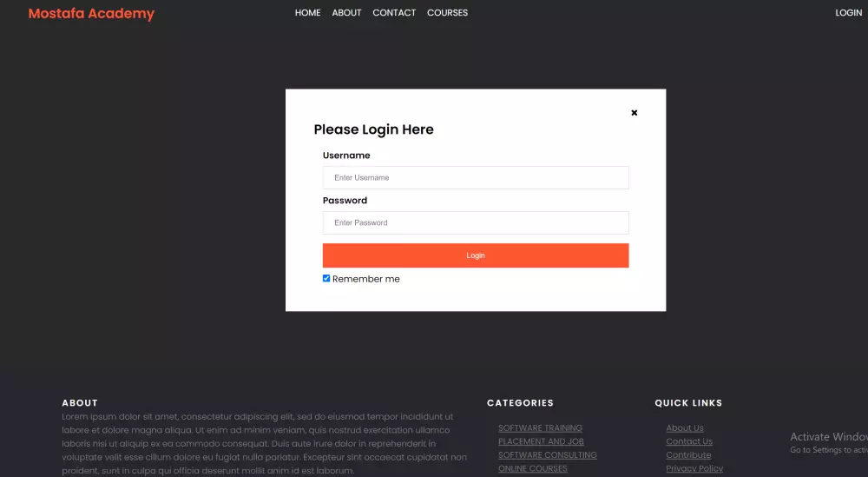Click the Username label text
The image size is (868, 477).
(346, 156)
